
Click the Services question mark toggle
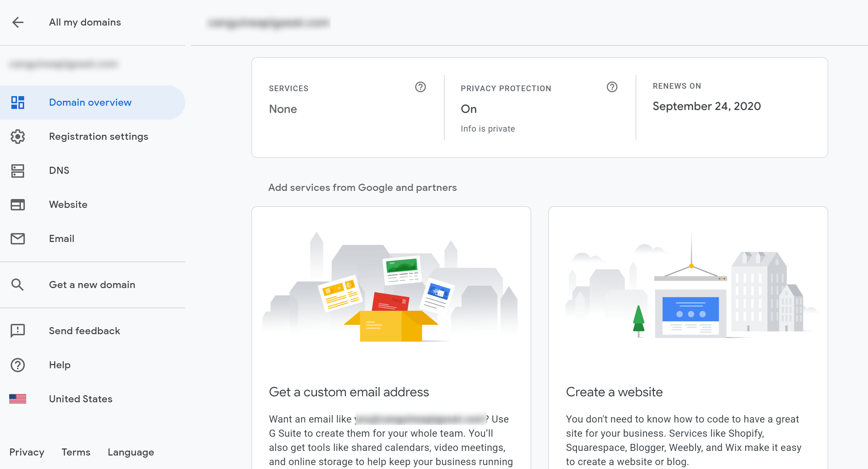tap(420, 87)
